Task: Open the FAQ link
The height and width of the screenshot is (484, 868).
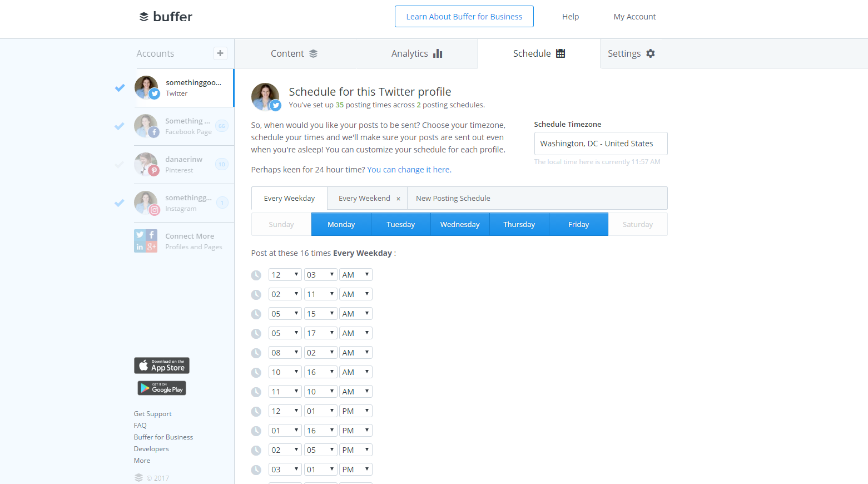Action: tap(140, 426)
